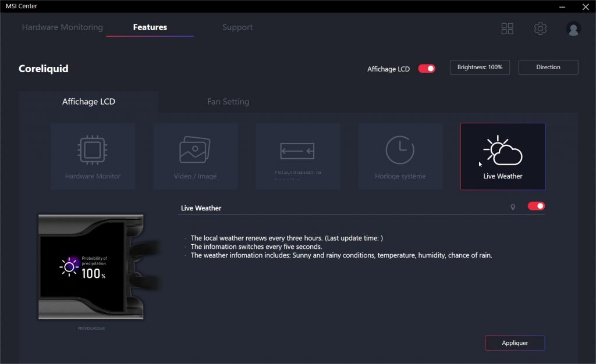596x364 pixels.
Task: Switch to the Hardware Monitoring tab
Action: (62, 27)
